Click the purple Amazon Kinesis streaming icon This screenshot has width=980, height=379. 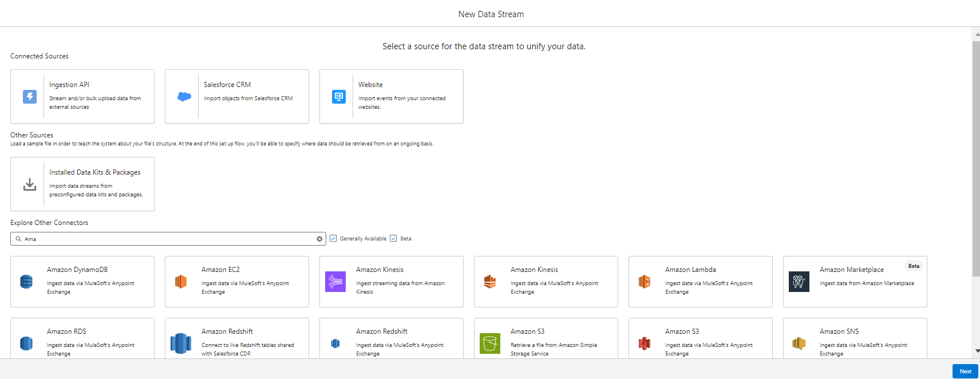[335, 282]
